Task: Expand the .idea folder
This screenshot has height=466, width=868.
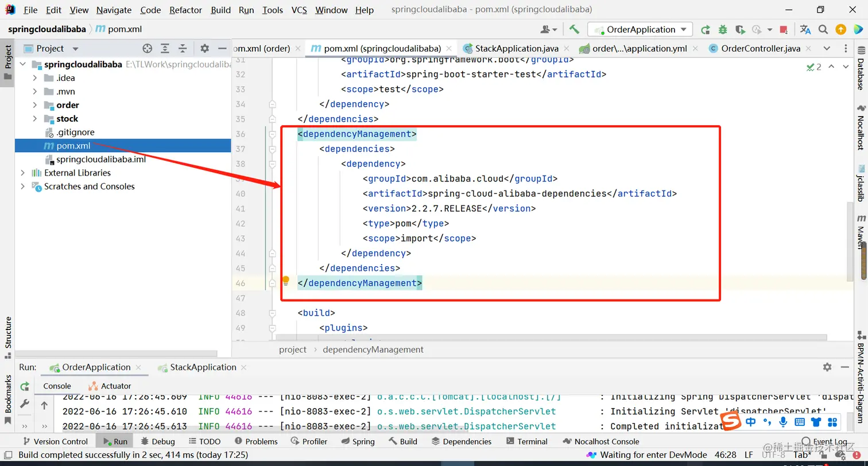Action: click(35, 78)
